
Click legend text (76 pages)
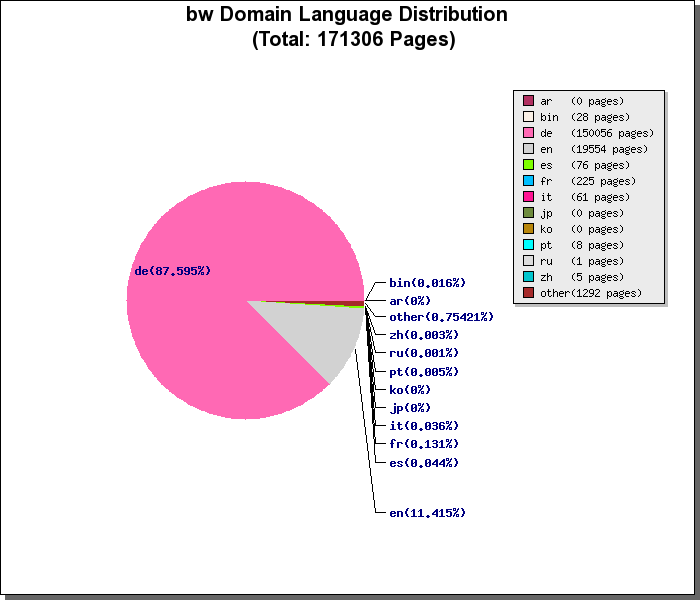click(x=600, y=165)
